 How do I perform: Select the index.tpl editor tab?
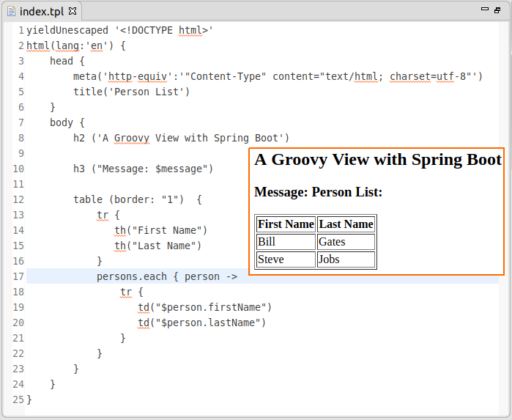42,12
